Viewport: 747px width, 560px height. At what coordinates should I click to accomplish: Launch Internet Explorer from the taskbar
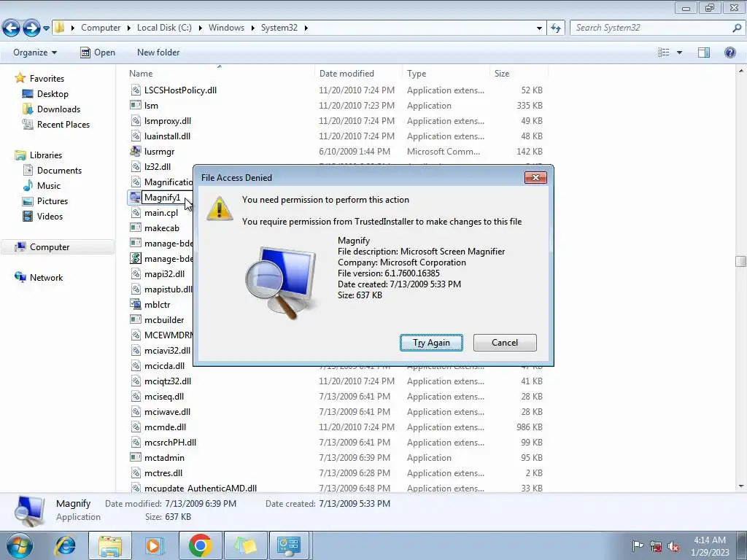pyautogui.click(x=66, y=545)
